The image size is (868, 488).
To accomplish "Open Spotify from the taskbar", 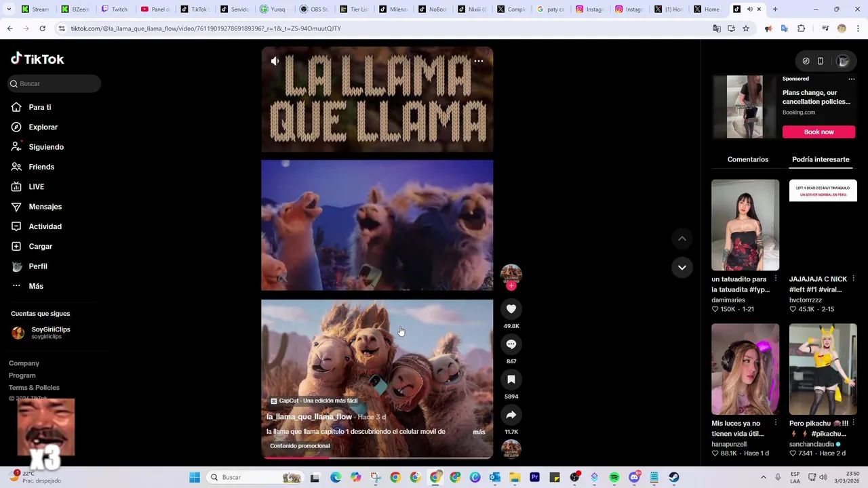I will pos(614,477).
